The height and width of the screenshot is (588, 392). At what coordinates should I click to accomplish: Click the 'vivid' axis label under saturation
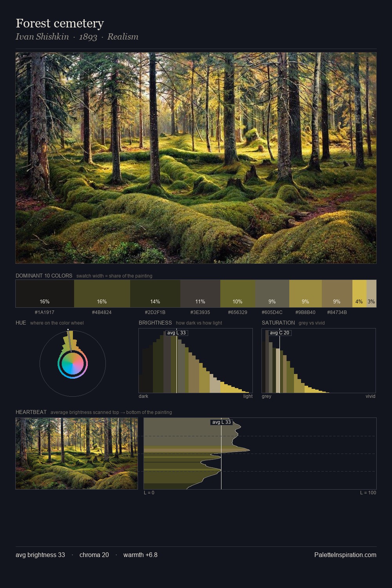[x=370, y=396]
